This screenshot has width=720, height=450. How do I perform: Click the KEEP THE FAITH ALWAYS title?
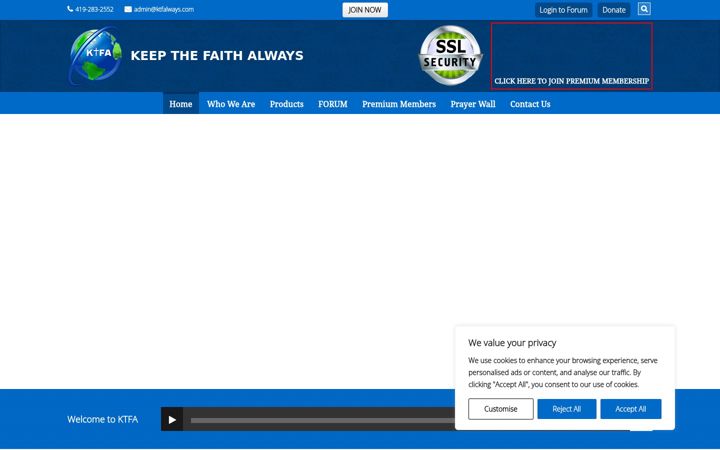tap(217, 56)
